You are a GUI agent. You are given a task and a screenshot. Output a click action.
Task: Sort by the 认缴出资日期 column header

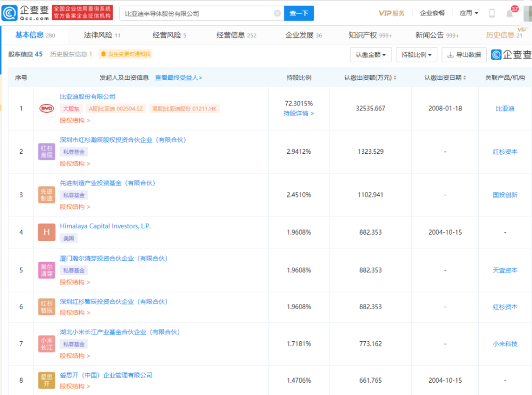(x=445, y=78)
